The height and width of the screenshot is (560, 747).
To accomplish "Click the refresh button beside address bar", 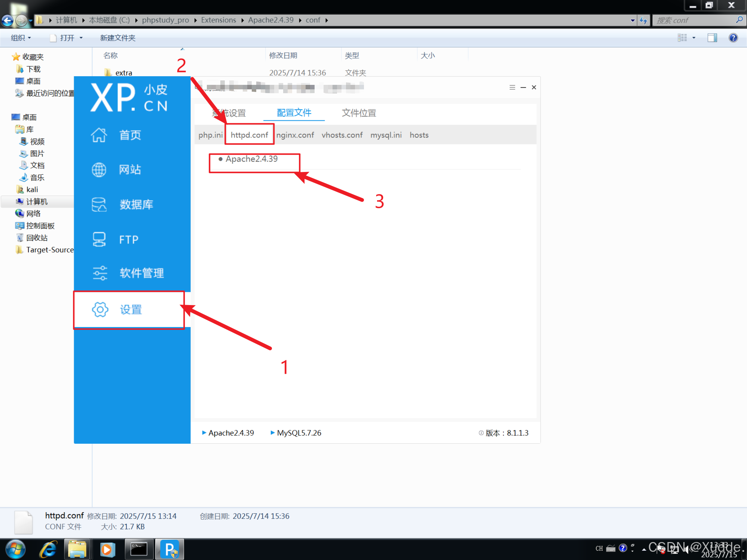I will point(643,20).
